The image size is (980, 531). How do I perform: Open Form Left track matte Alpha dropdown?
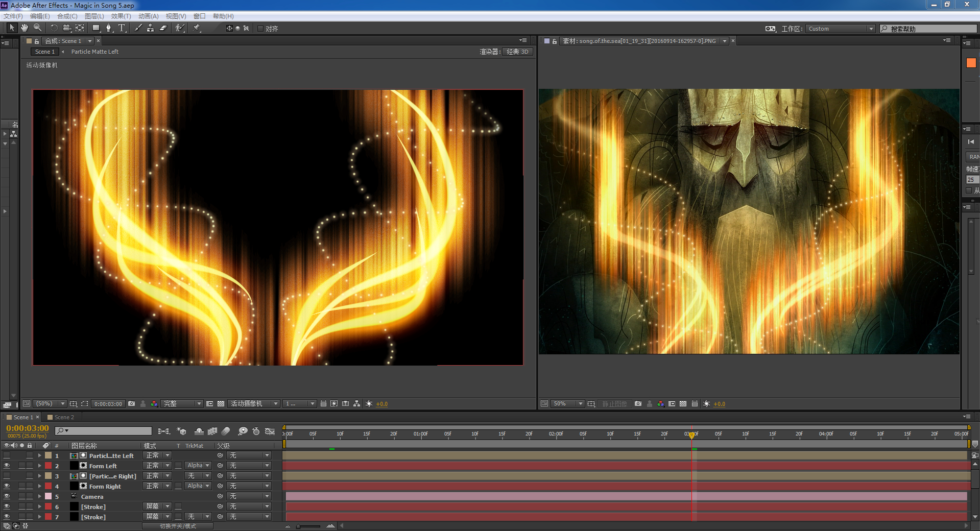[198, 466]
